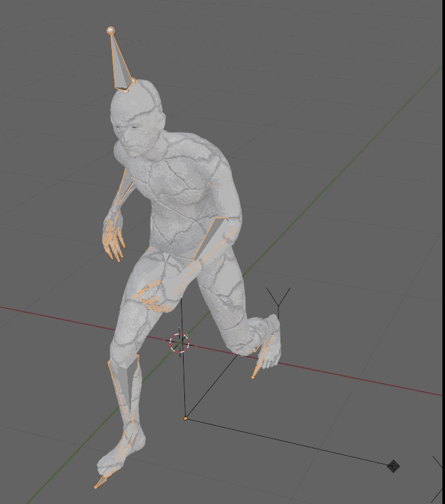
Task: Select the toe bone tip of the front foot
Action: (x=95, y=487)
